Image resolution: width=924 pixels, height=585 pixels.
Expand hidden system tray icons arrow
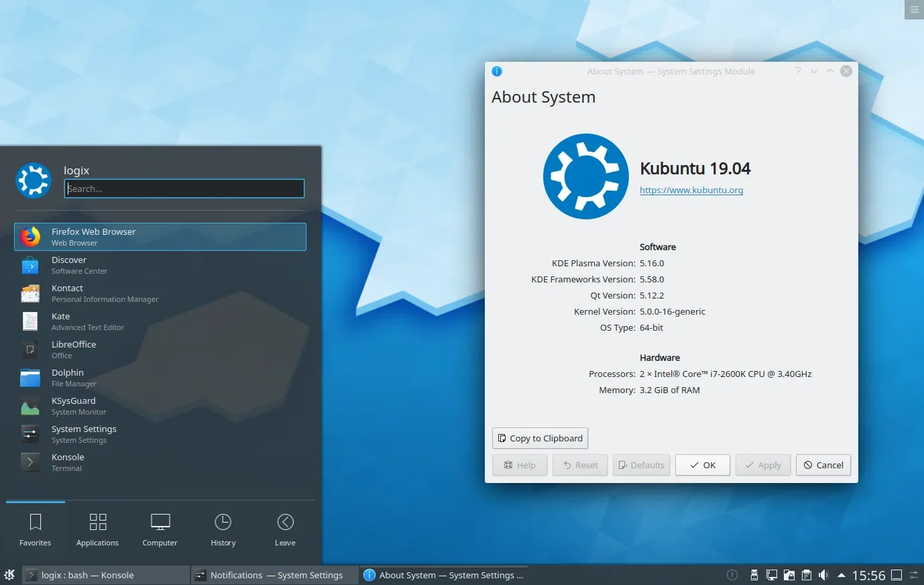click(840, 575)
